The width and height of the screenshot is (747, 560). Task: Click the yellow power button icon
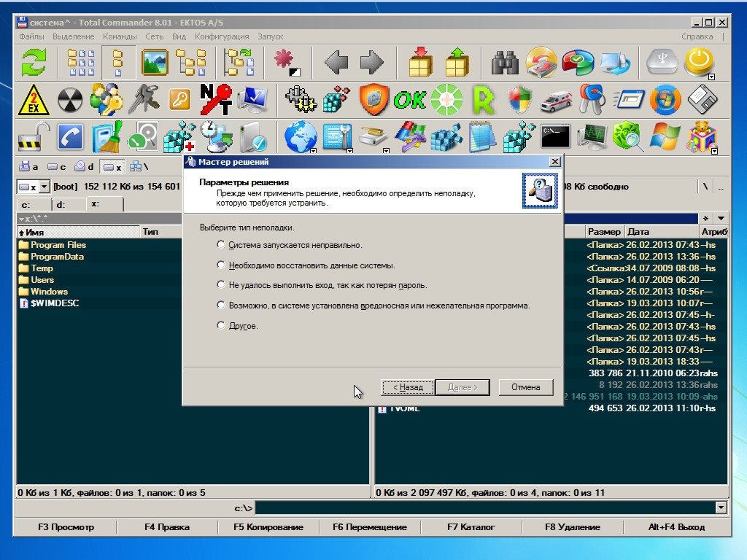coord(698,63)
